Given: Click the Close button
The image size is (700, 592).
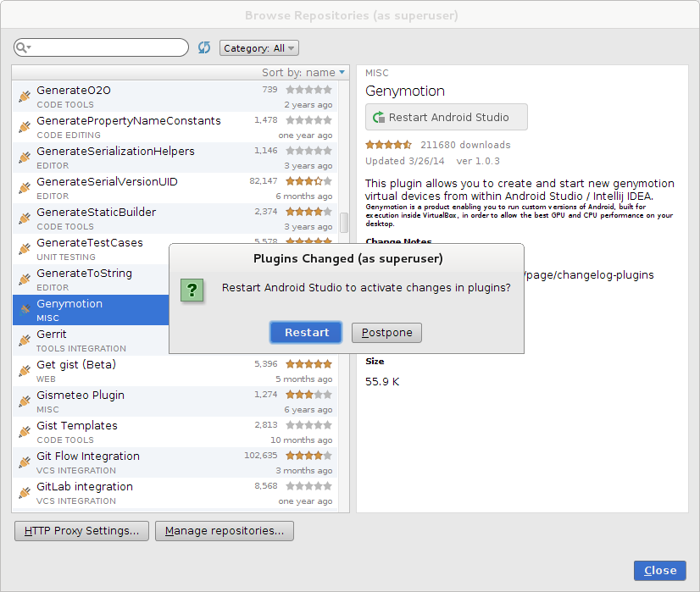Looking at the screenshot, I should [x=660, y=571].
